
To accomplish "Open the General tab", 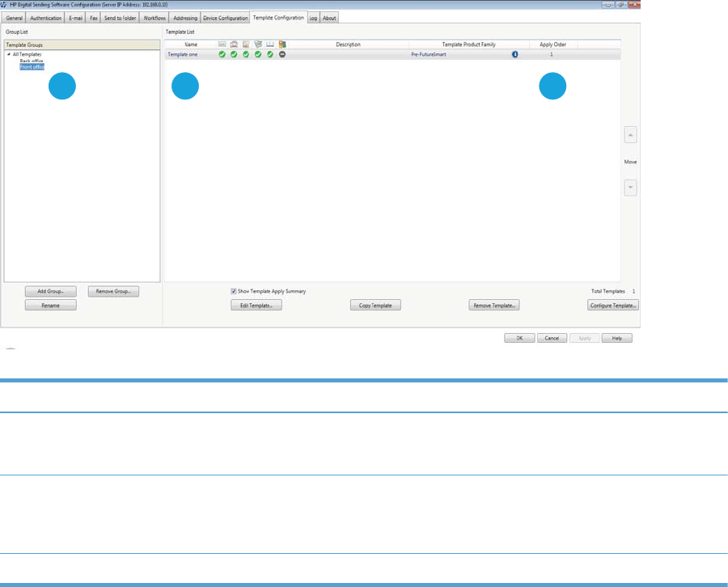I will [14, 18].
